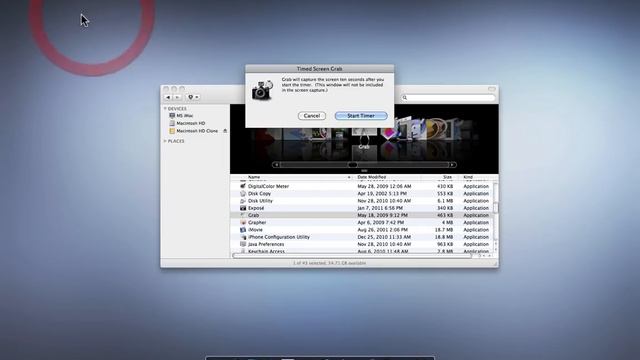The width and height of the screenshot is (640, 360).
Task: Click the file list horizontal scrollbar
Action: (x=352, y=256)
